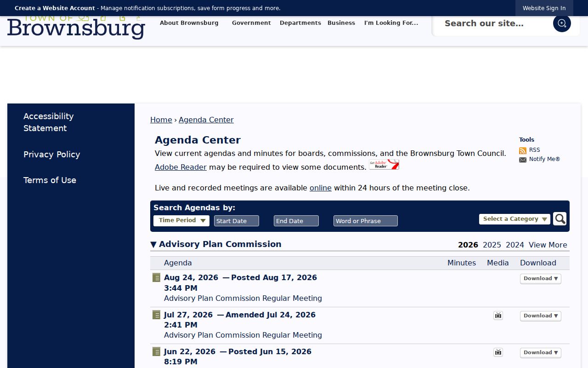Open the I'm Looking For... menu

point(391,23)
